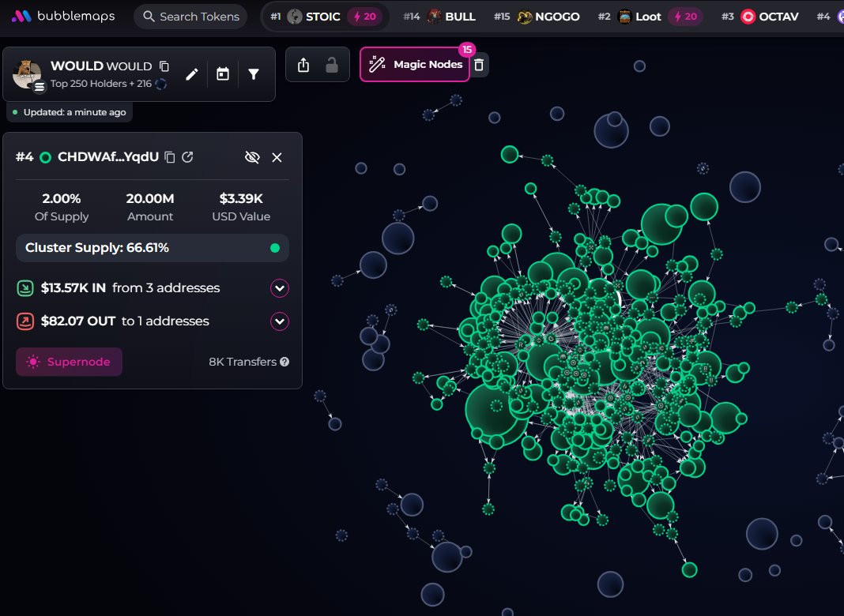Screen dimensions: 844x616
Task: Click the filter icon beside the calendar
Action: [254, 73]
